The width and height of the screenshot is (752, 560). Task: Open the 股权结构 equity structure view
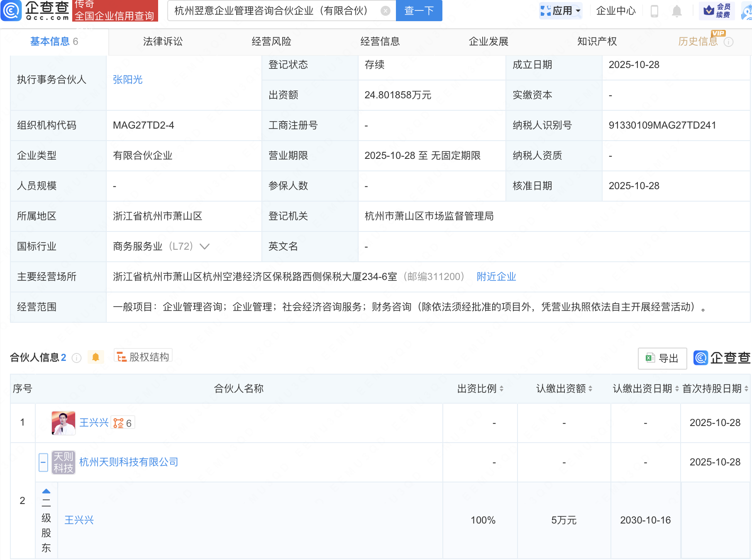[x=143, y=356]
